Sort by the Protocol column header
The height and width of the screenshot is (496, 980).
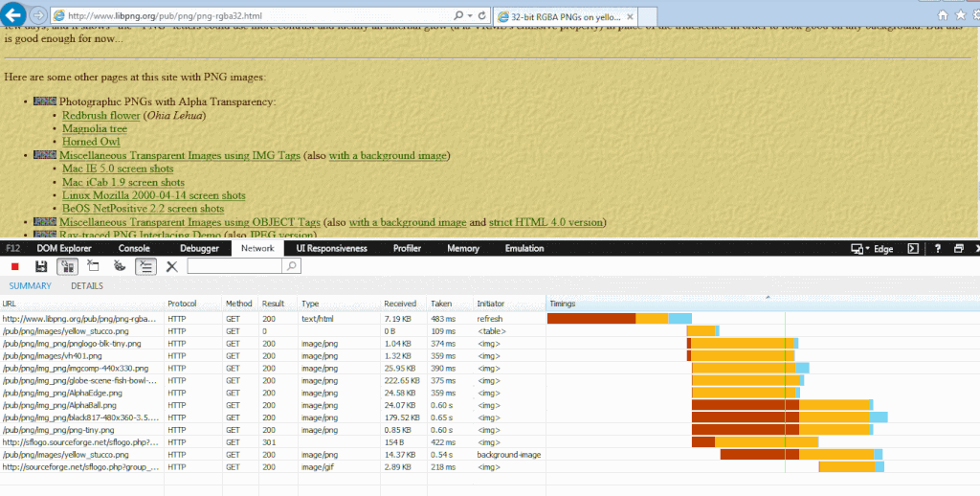(193, 304)
